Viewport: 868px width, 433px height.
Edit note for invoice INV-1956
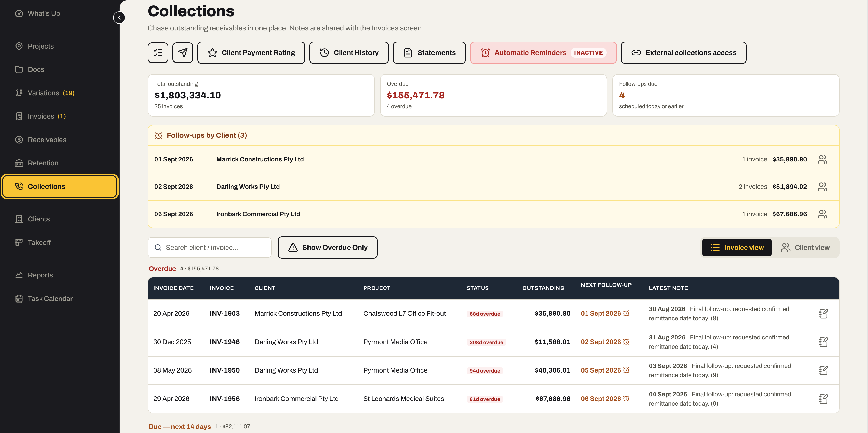[x=823, y=399]
